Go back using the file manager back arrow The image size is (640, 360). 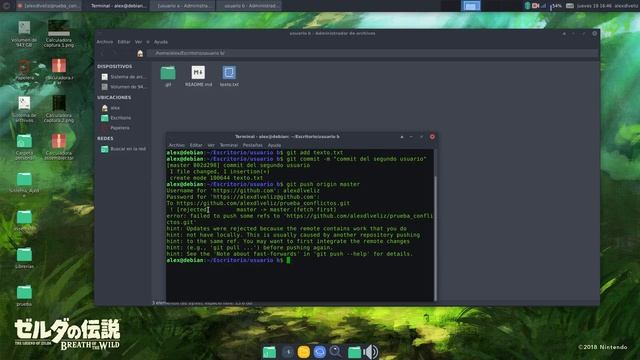tap(102, 53)
